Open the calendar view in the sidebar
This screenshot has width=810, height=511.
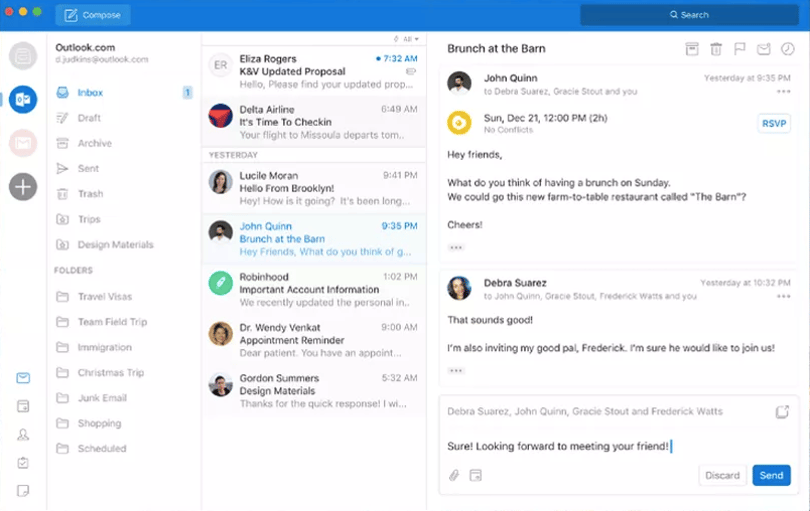coord(23,406)
